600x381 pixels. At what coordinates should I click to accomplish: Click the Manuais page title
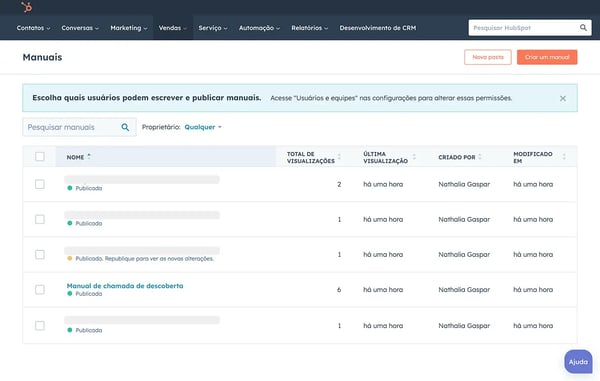pyautogui.click(x=42, y=57)
